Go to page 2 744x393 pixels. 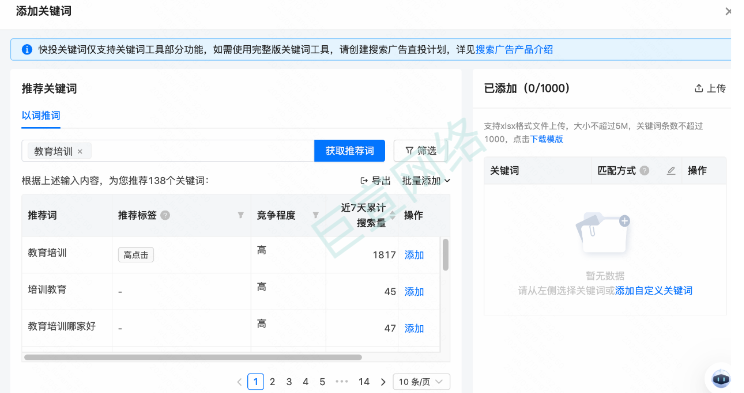(x=272, y=382)
